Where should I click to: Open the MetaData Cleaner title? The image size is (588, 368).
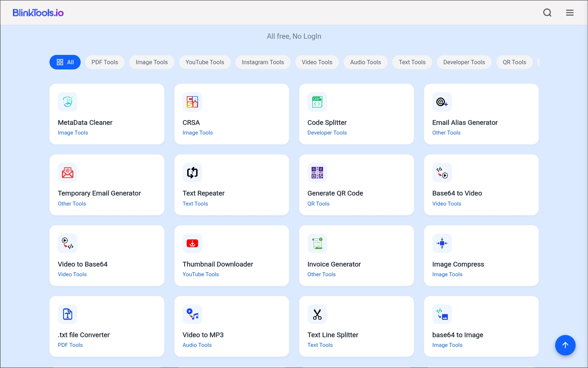point(85,123)
